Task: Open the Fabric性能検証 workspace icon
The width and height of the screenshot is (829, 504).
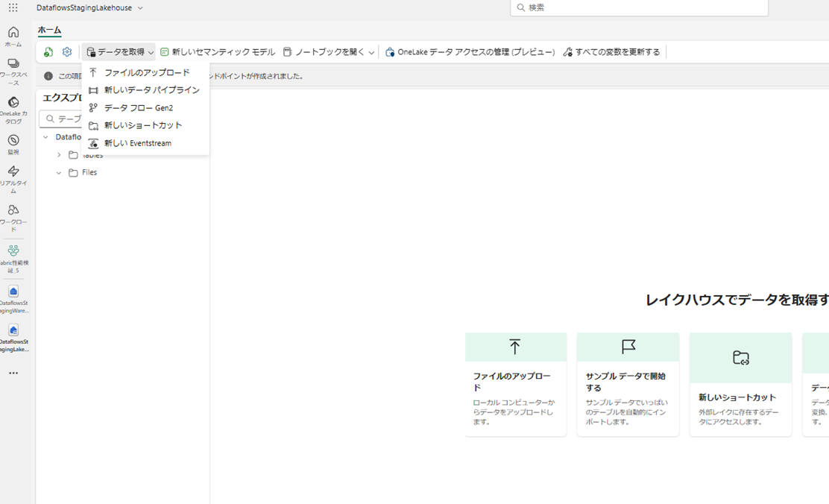Action: 13,259
